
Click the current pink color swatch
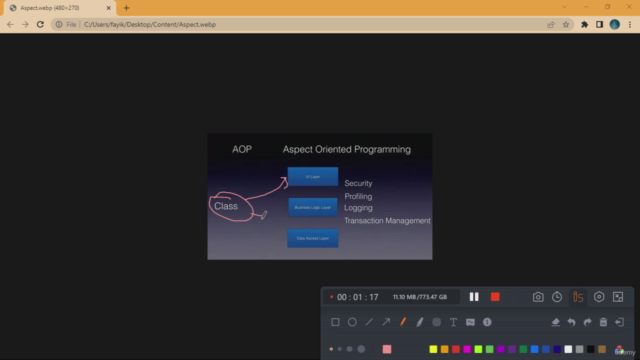(x=387, y=349)
